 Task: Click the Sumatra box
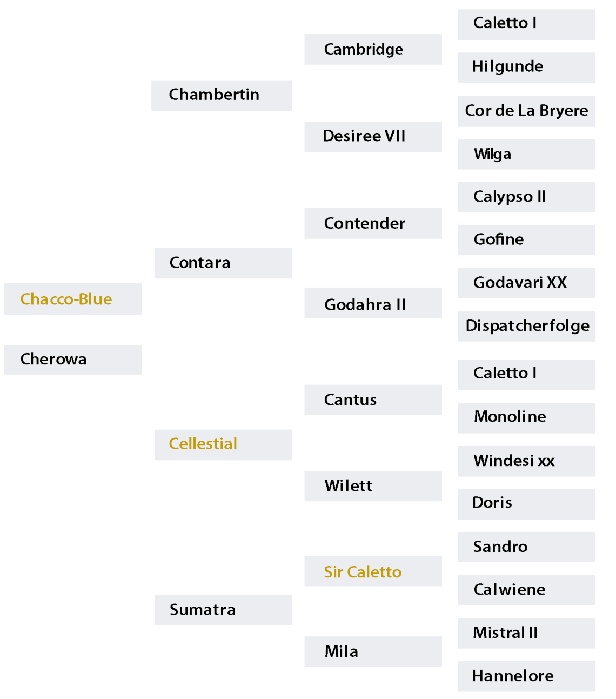click(x=203, y=610)
